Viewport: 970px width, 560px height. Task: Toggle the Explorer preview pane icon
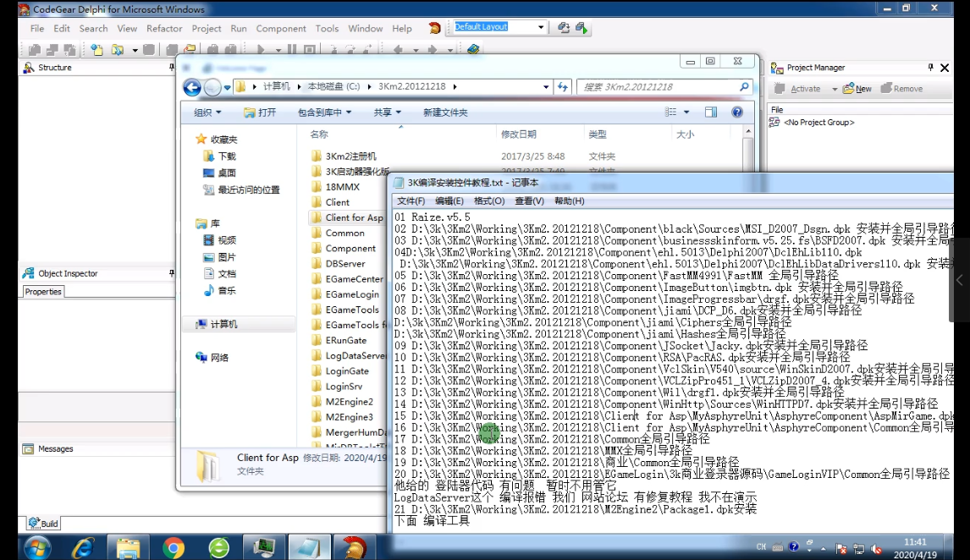(x=711, y=112)
